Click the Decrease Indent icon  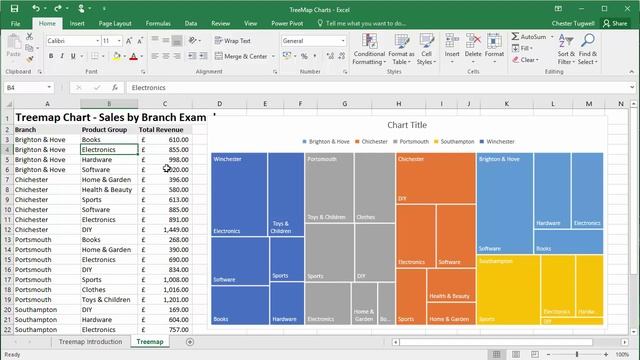click(192, 56)
